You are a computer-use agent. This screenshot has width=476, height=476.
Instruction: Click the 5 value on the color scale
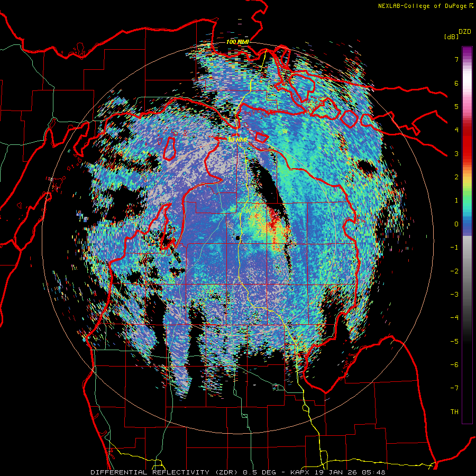point(456,106)
